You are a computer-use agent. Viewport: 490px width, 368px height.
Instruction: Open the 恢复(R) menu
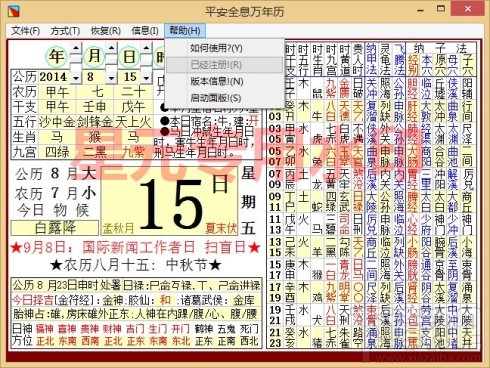point(106,31)
